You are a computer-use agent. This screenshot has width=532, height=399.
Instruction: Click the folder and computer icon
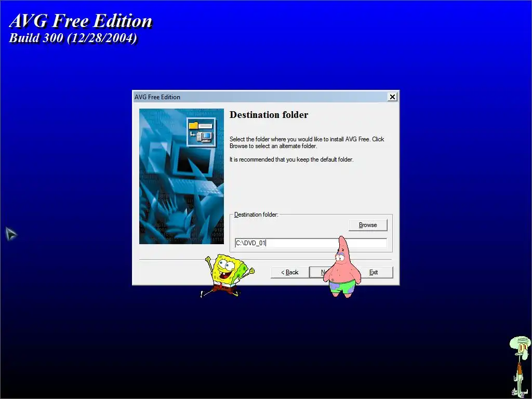(x=201, y=132)
